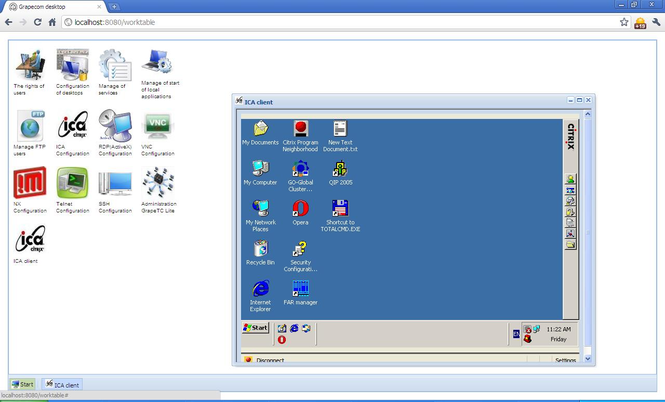Screen dimensions: 665x402
Task: Select GO-Global Cluster shortcut
Action: [x=300, y=168]
